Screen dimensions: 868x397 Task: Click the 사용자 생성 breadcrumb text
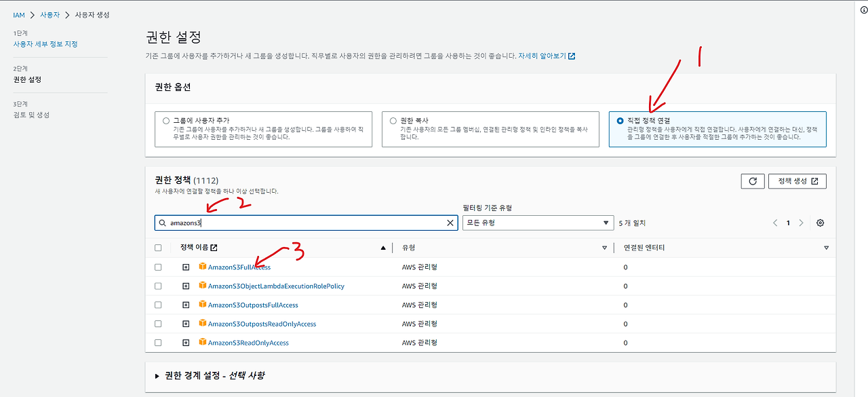click(x=93, y=15)
